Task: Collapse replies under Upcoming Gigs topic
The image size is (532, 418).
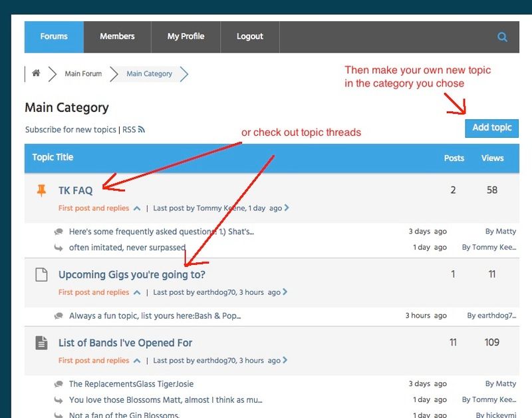Action: pyautogui.click(x=137, y=292)
